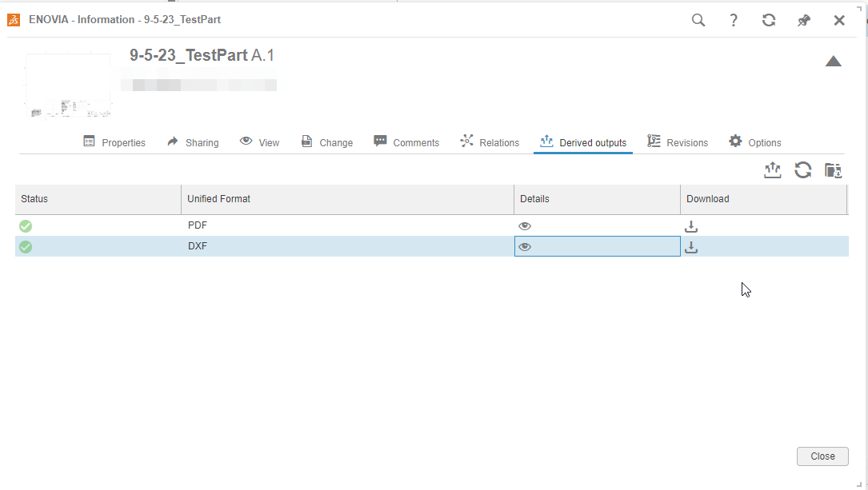Click the part thumbnail preview image
Screen dimensions: 868x490
pos(68,85)
